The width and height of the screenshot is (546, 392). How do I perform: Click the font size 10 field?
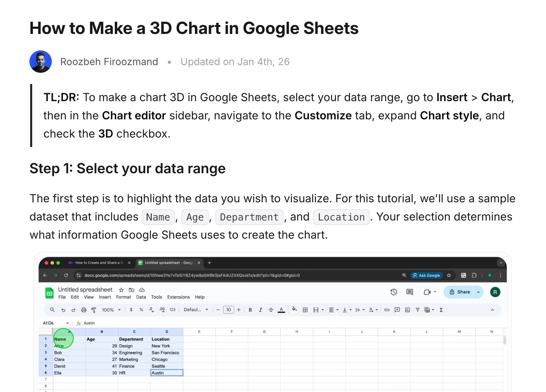[x=229, y=310]
